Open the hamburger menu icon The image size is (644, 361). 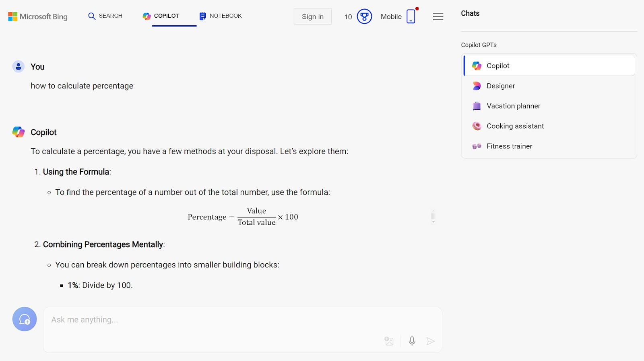tap(438, 16)
